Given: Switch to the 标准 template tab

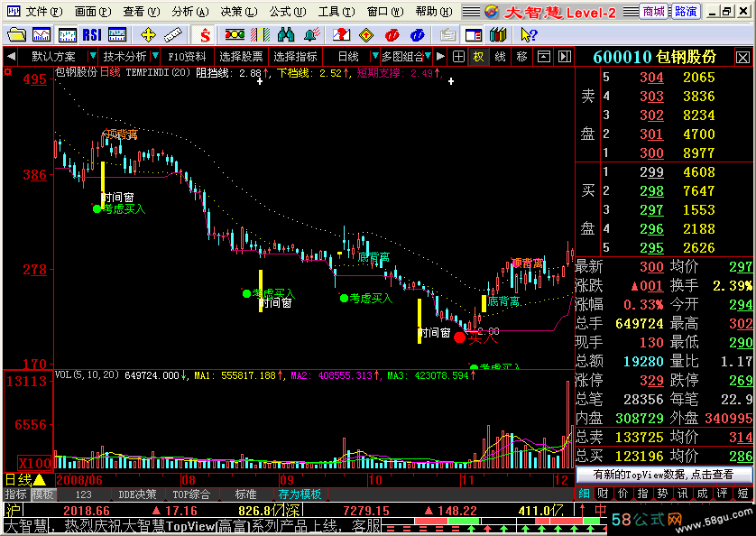Looking at the screenshot, I should [x=246, y=494].
